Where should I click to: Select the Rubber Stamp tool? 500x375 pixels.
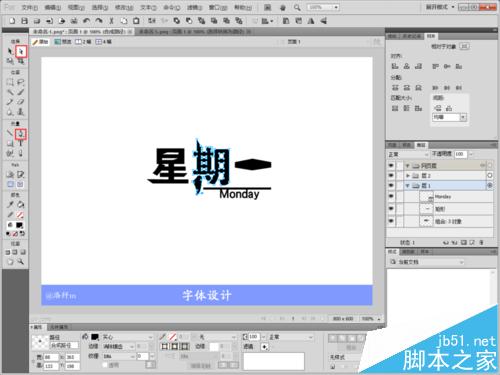coord(21,112)
